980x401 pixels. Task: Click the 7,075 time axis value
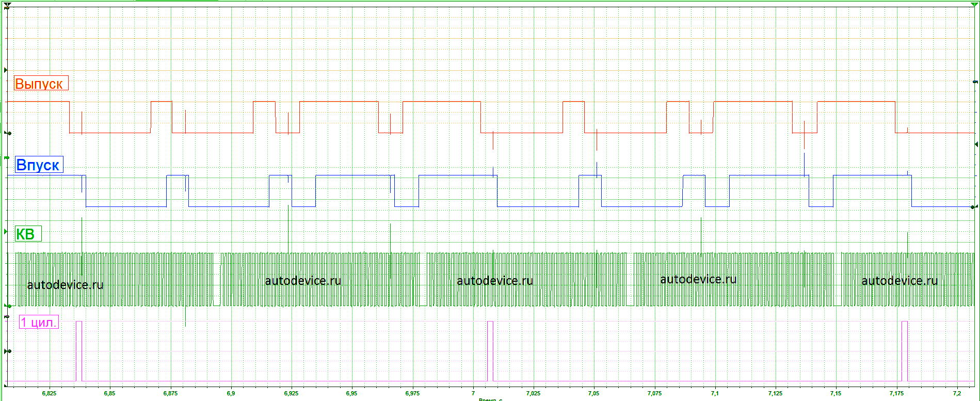(655, 394)
